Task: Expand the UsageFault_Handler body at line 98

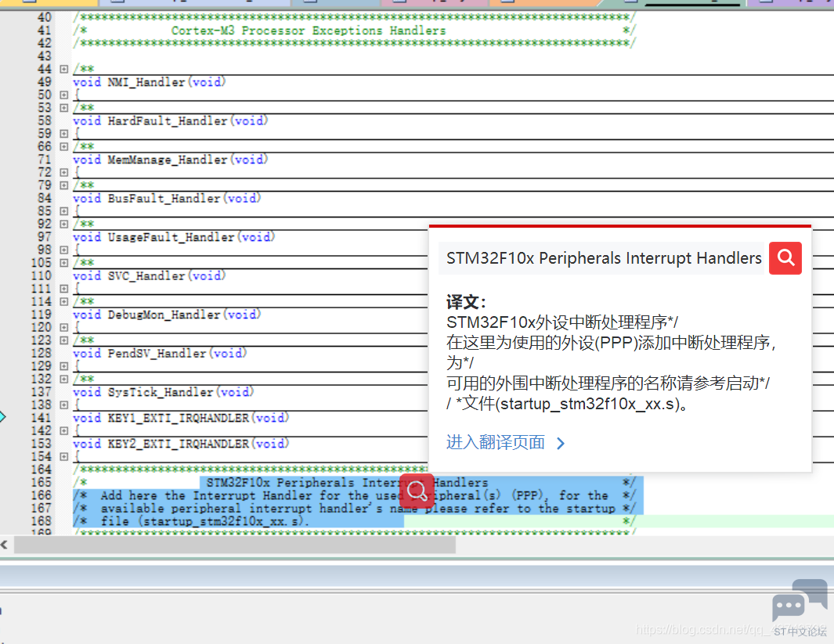Action: click(x=64, y=250)
